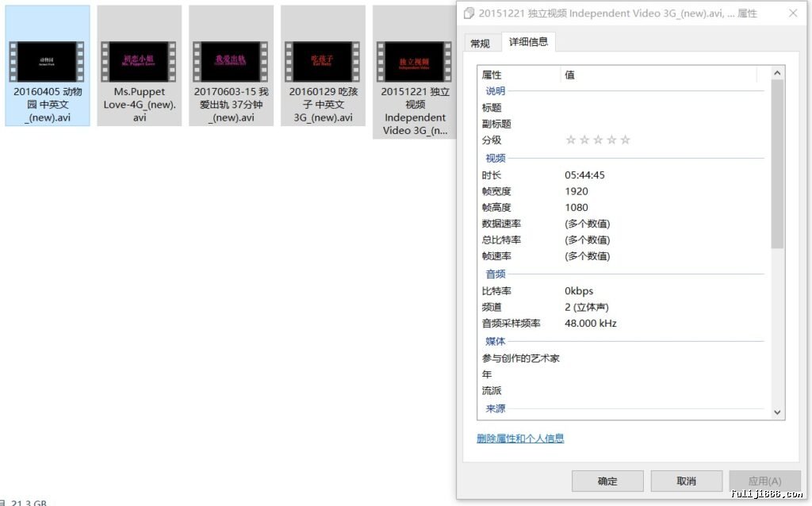The width and height of the screenshot is (812, 506).
Task: Click the 帧宽度 value 1920
Action: point(576,191)
